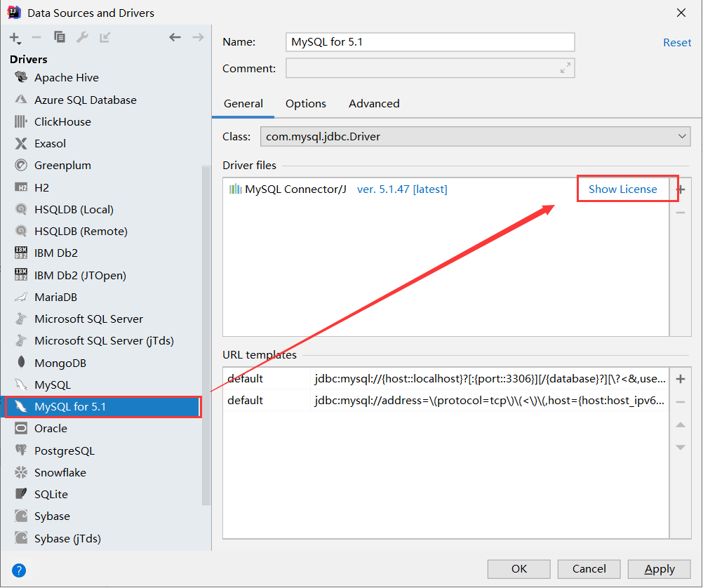
Task: Select the HSQLDB (Local) driver
Action: point(101,210)
